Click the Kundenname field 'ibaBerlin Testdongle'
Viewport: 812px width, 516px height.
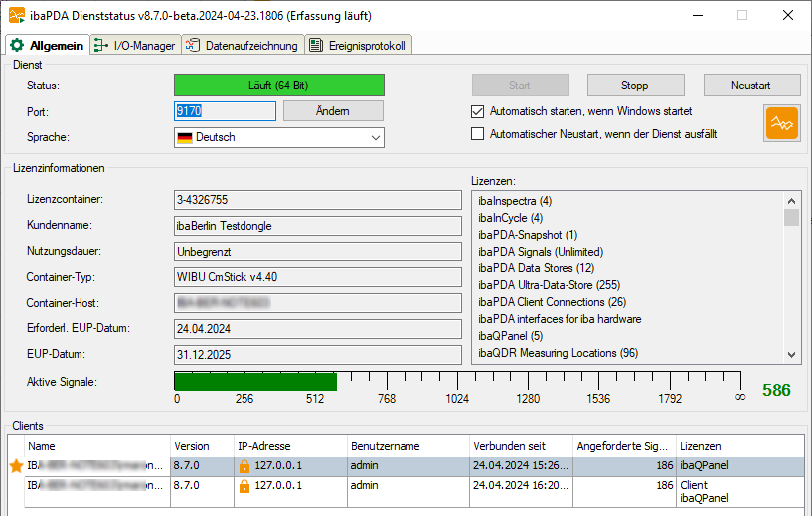pos(317,226)
